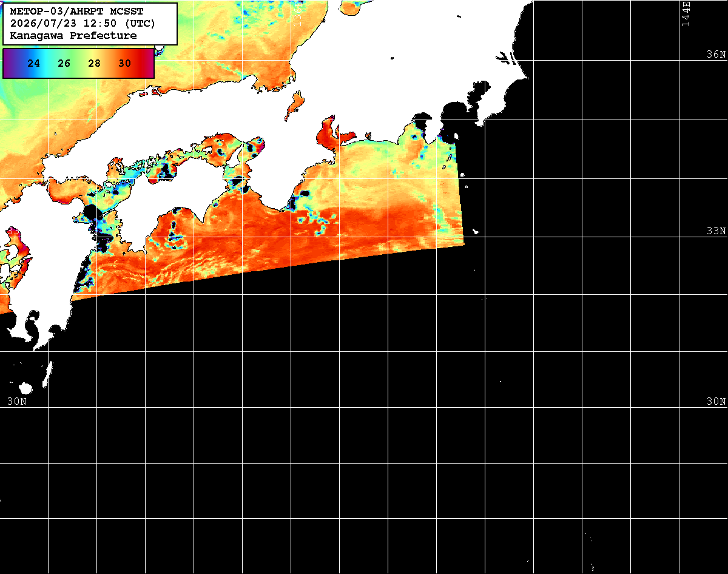Click the 36N latitude label
The image size is (728, 574).
[716, 54]
